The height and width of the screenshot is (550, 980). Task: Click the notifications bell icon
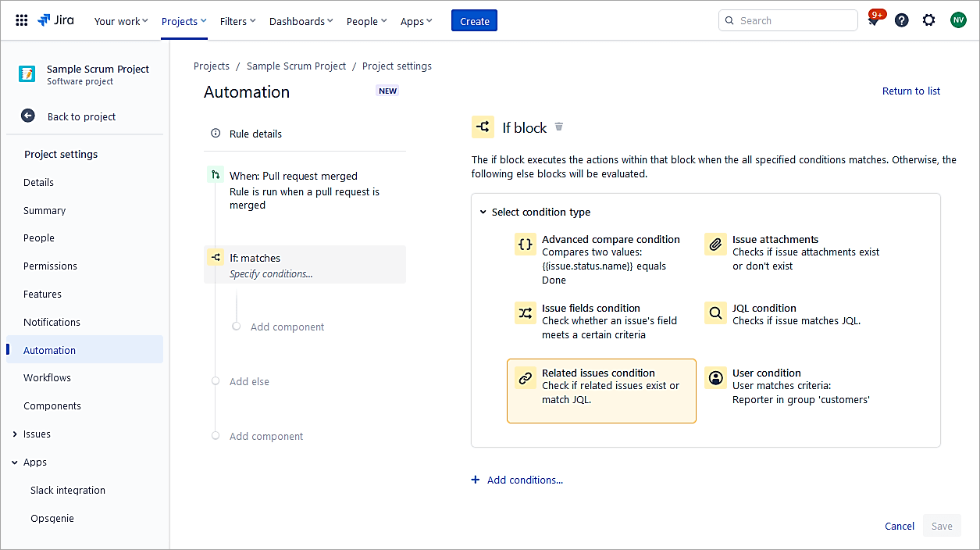pyautogui.click(x=874, y=21)
